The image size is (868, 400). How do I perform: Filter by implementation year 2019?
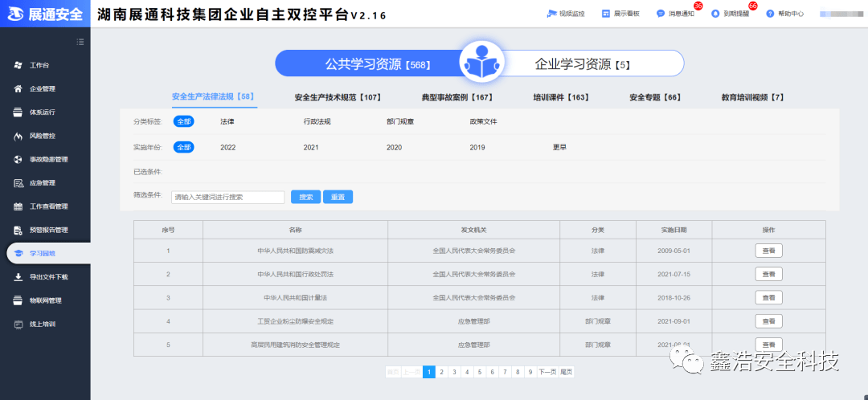point(477,148)
